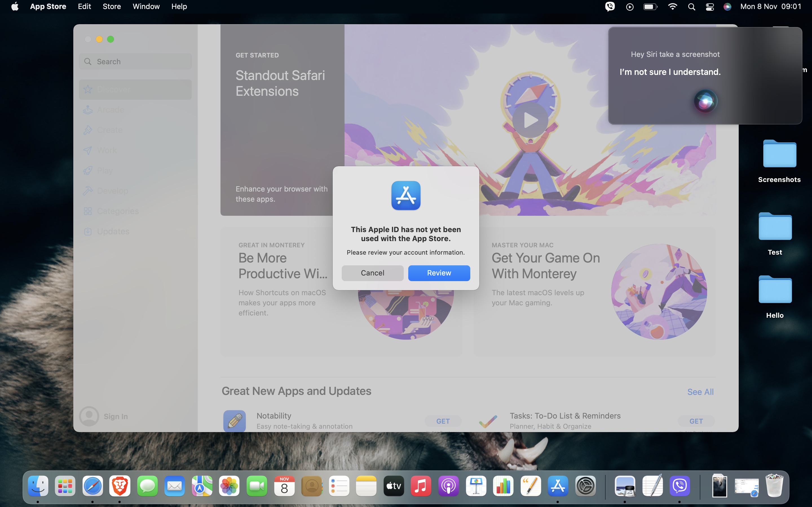Image resolution: width=812 pixels, height=507 pixels.
Task: Open the Viber menu bar icon
Action: point(610,7)
